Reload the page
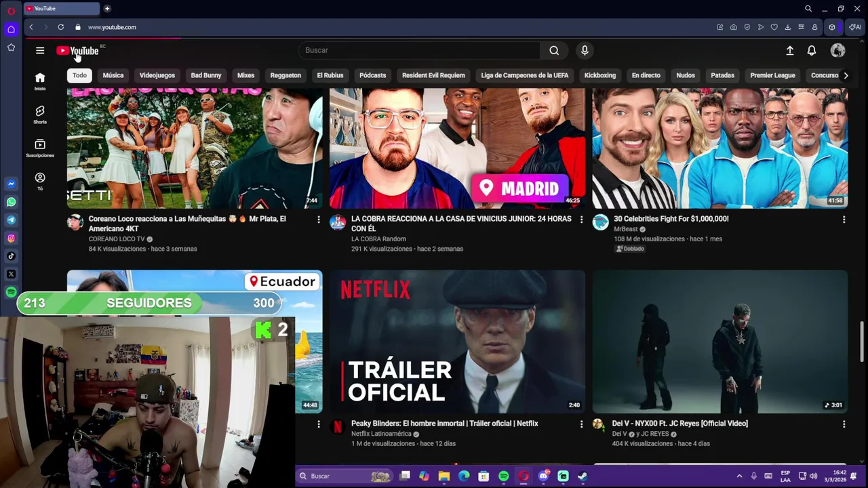The width and height of the screenshot is (868, 488). pyautogui.click(x=60, y=27)
